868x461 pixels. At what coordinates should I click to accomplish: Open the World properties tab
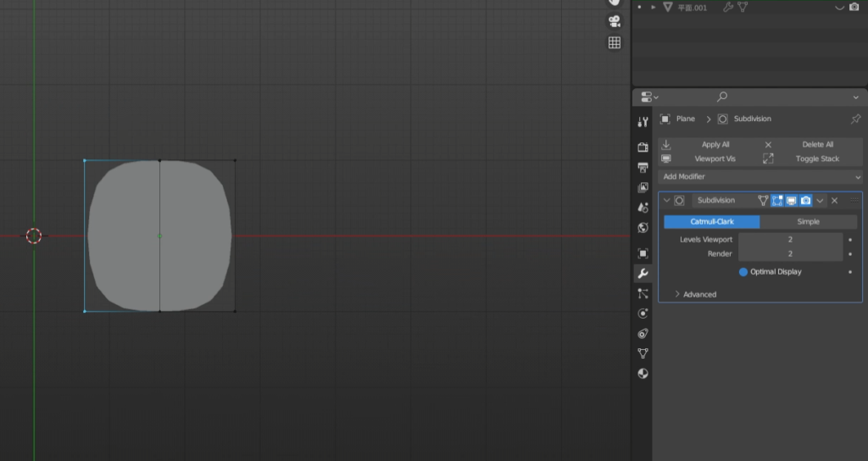643,227
